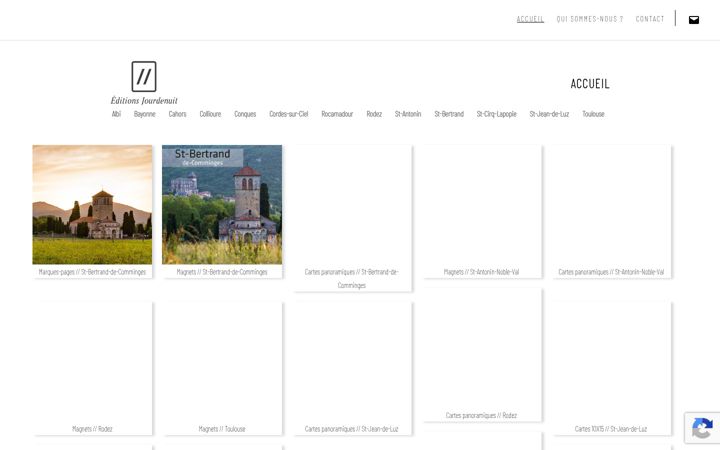720x450 pixels.
Task: Open the Marque-pages St-Bertrand-de-Comminges thumbnail
Action: click(x=92, y=204)
